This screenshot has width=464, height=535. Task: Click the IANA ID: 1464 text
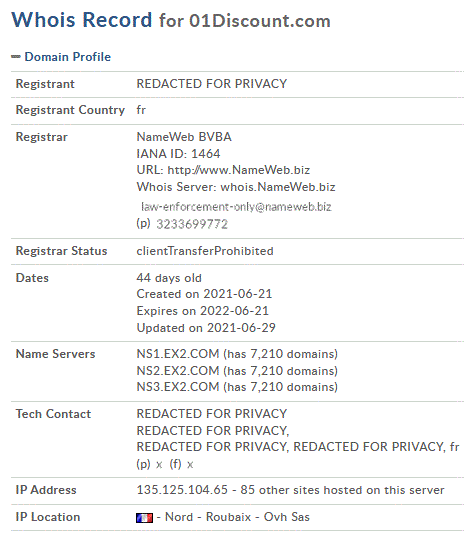pos(178,154)
